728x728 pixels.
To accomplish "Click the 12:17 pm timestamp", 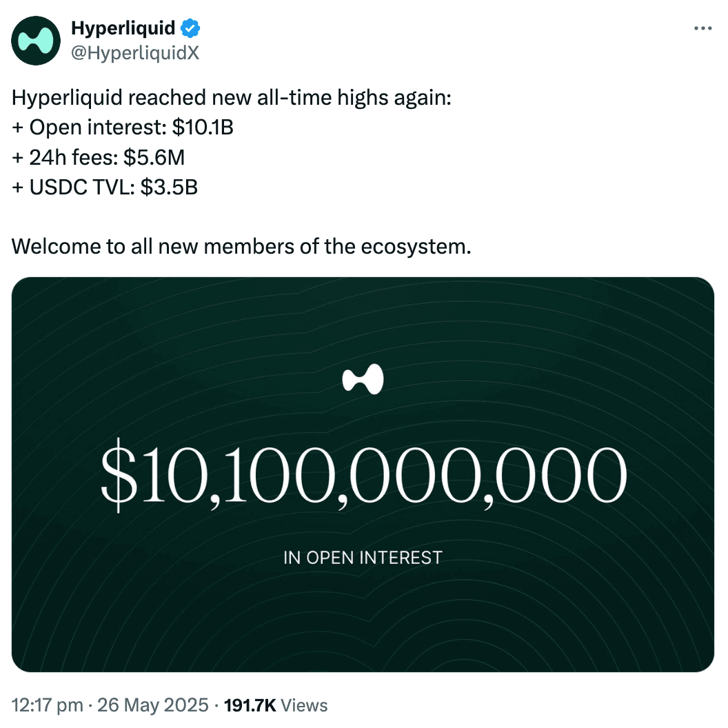I will click(48, 705).
